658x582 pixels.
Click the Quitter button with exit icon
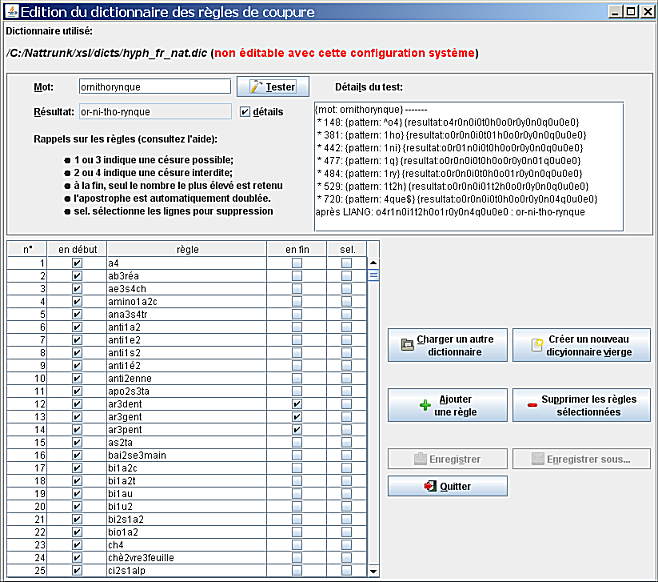(x=447, y=486)
